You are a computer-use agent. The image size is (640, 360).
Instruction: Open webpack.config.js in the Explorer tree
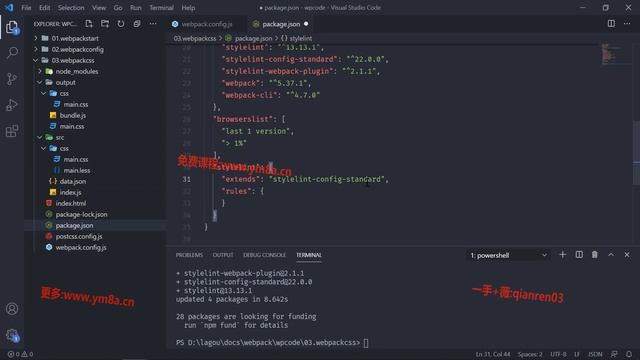click(81, 248)
